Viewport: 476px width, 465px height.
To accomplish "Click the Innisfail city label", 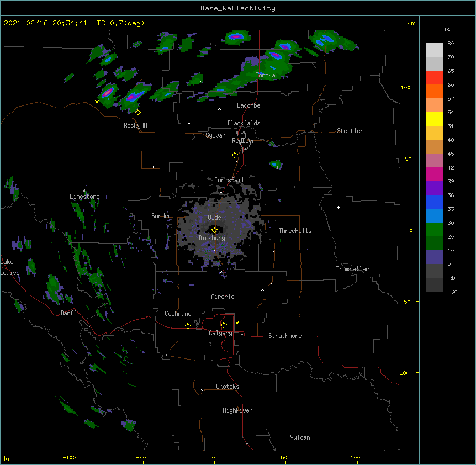I will (229, 180).
